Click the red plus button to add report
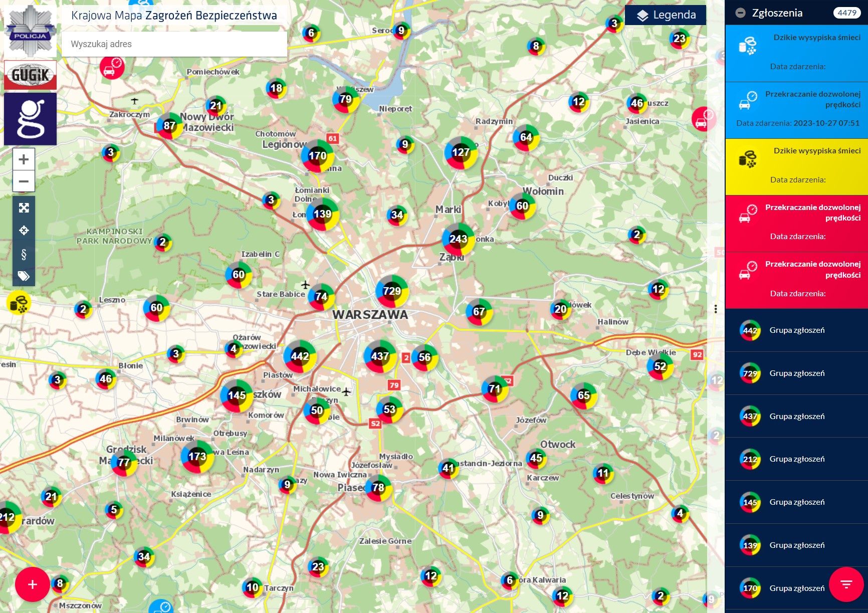The height and width of the screenshot is (613, 868). tap(31, 583)
